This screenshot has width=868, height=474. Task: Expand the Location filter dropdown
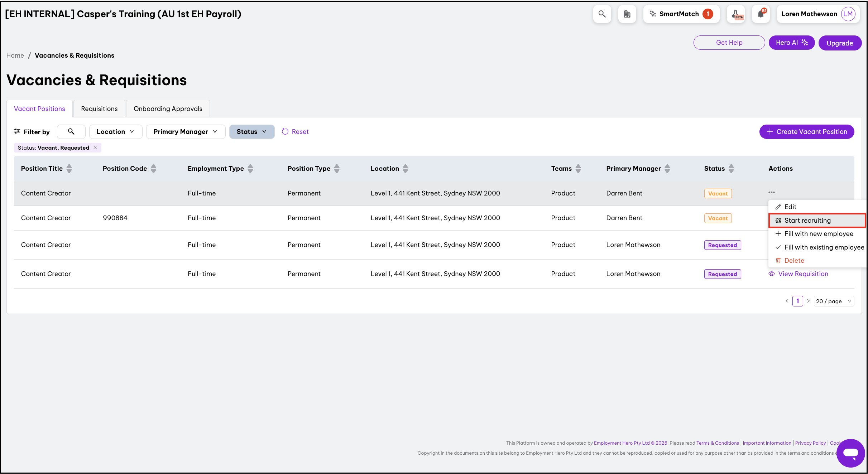[x=115, y=131]
